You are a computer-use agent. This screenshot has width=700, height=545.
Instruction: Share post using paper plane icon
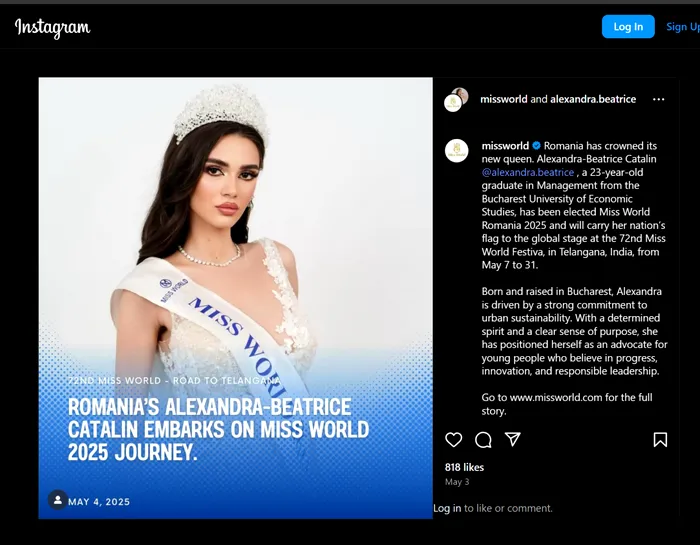coord(512,439)
